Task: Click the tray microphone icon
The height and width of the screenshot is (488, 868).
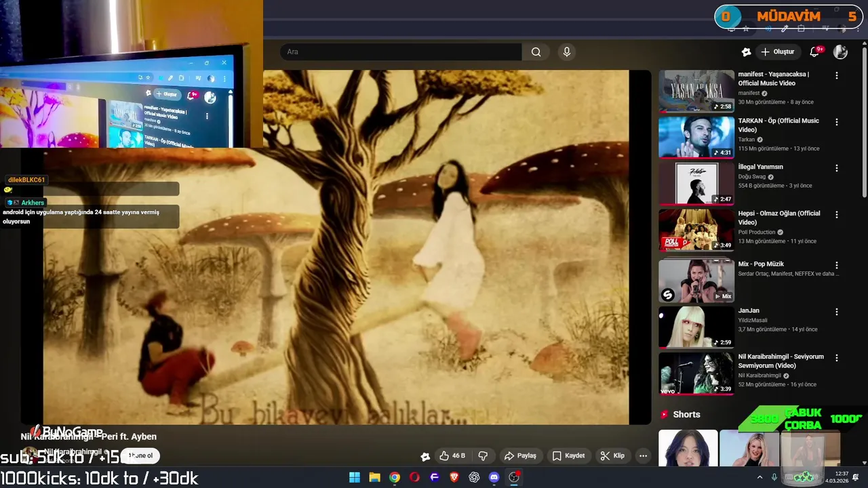Action: (x=774, y=477)
